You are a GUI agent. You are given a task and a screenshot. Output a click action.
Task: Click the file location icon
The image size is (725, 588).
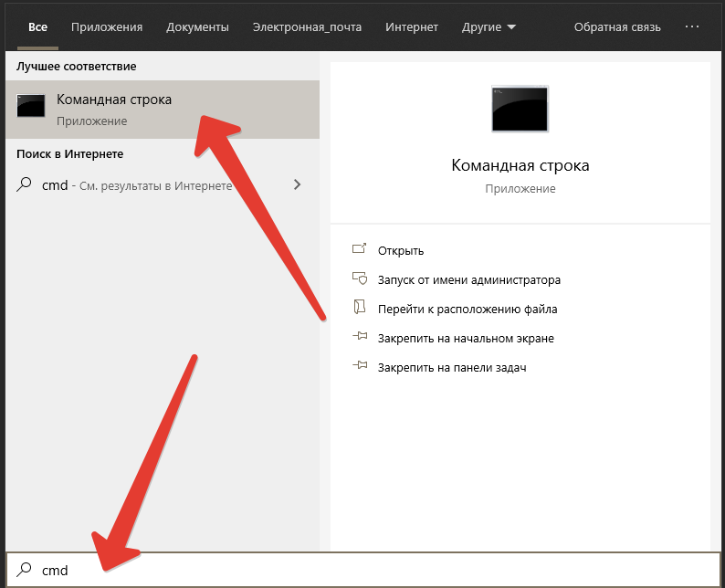[x=359, y=309]
